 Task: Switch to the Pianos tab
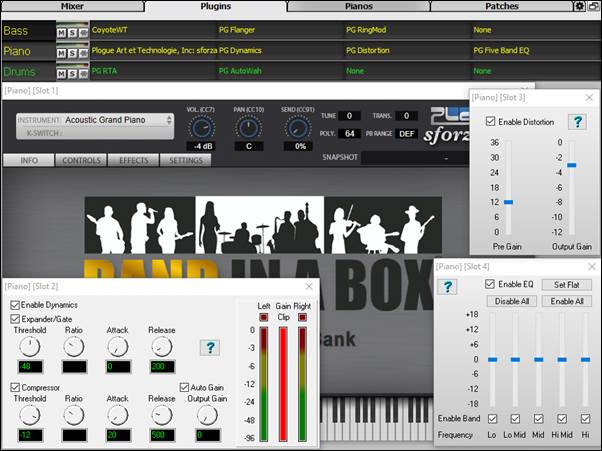(x=359, y=6)
